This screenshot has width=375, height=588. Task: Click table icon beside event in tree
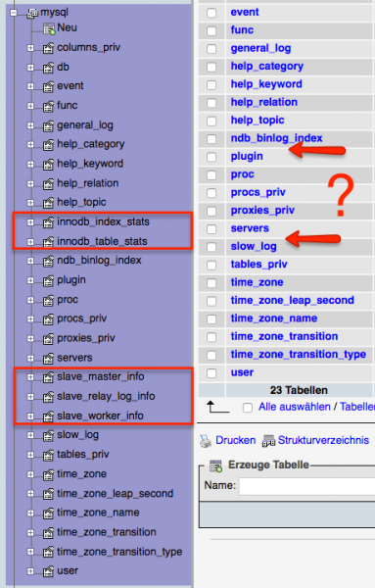(x=48, y=86)
